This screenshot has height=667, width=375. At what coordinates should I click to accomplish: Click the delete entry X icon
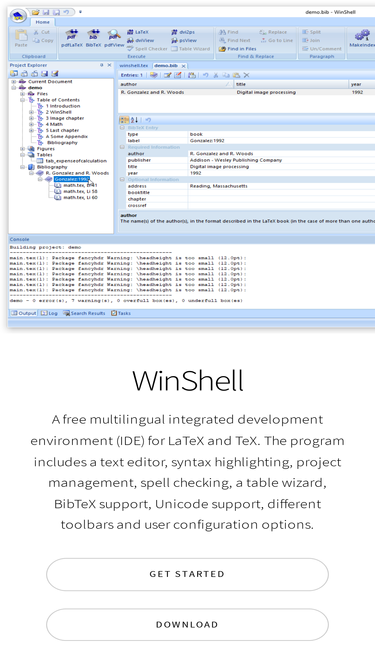click(247, 75)
